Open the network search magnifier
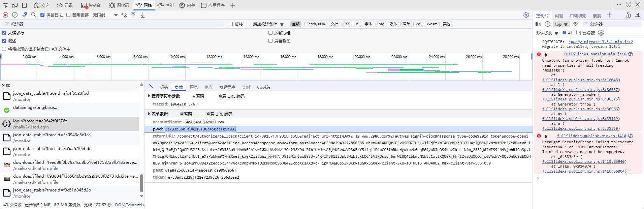The height and width of the screenshot is (209, 644). 34,15
